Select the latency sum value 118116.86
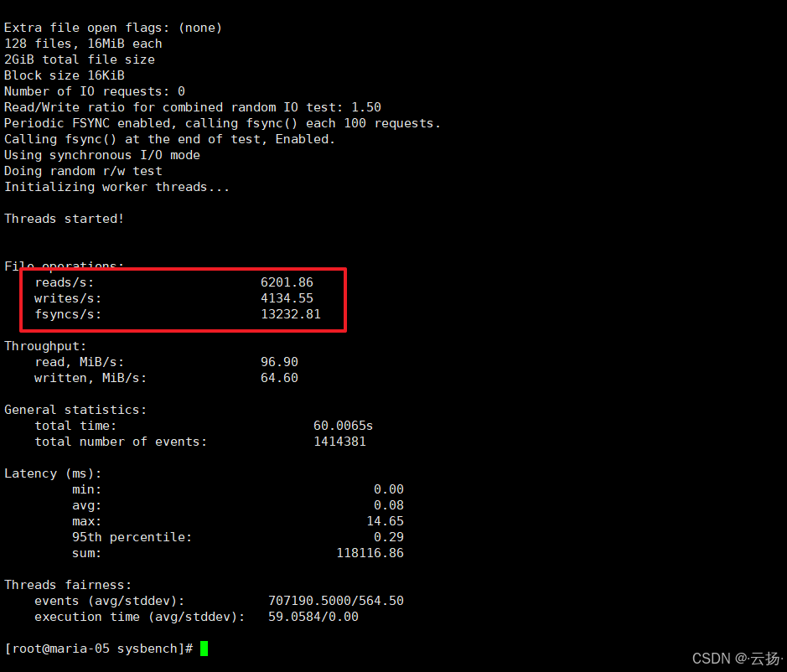Image resolution: width=787 pixels, height=672 pixels. click(x=370, y=553)
